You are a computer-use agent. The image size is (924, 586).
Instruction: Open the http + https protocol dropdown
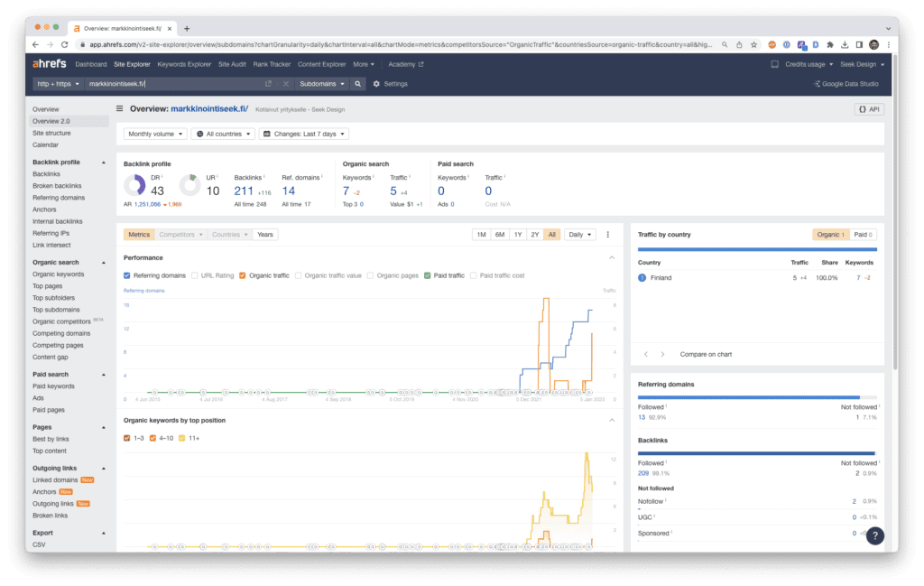tap(58, 84)
